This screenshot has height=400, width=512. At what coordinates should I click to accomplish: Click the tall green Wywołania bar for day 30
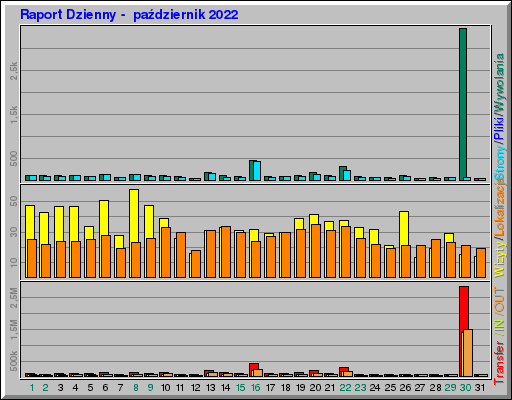(463, 104)
